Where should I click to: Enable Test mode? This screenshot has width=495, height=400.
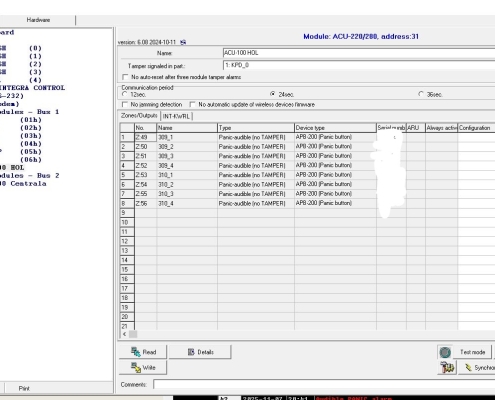(473, 352)
